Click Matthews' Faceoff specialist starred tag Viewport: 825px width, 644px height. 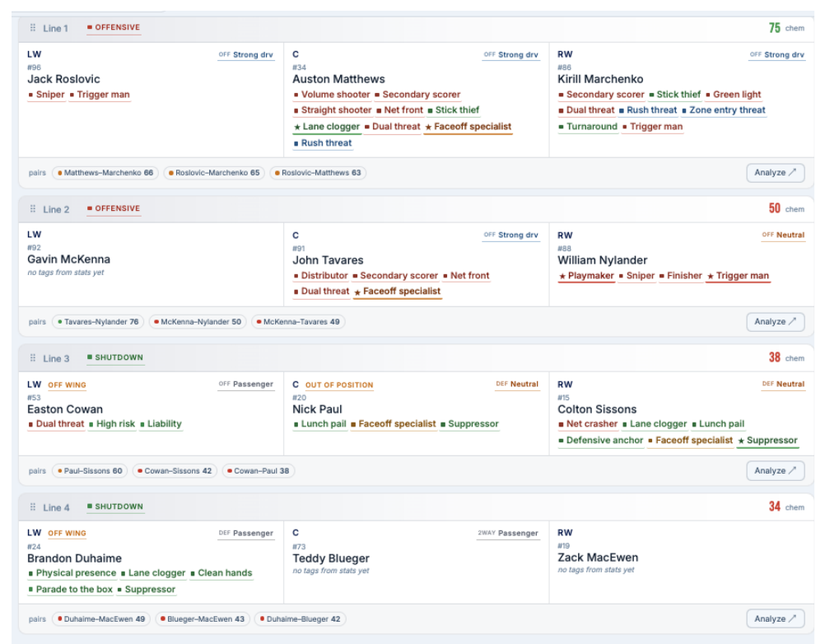click(x=468, y=126)
